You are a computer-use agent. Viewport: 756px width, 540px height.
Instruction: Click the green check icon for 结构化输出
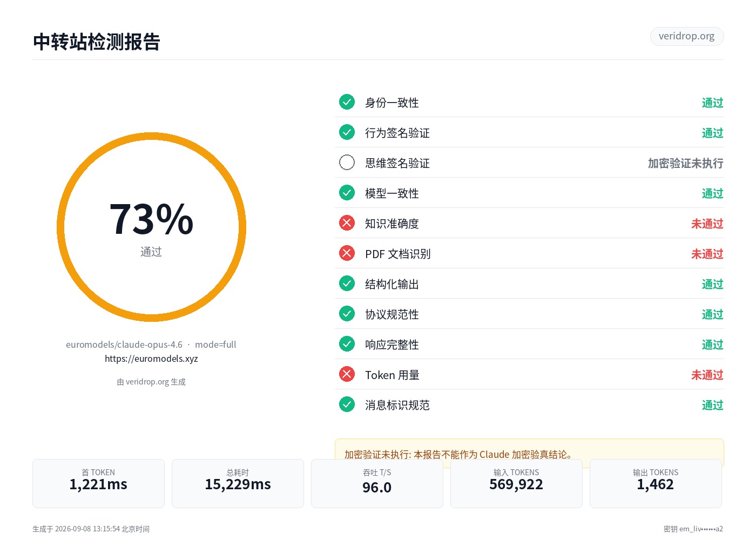(347, 283)
